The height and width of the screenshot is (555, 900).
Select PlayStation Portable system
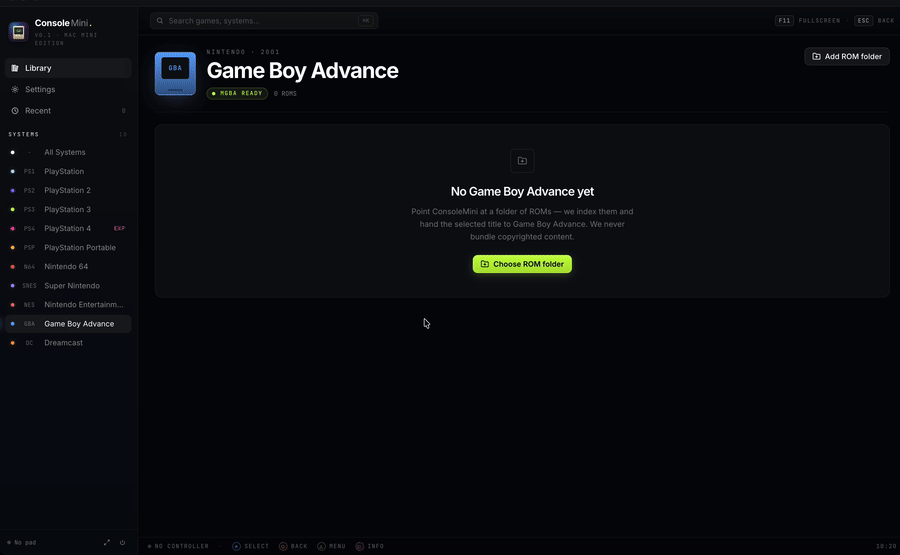[x=68, y=247]
